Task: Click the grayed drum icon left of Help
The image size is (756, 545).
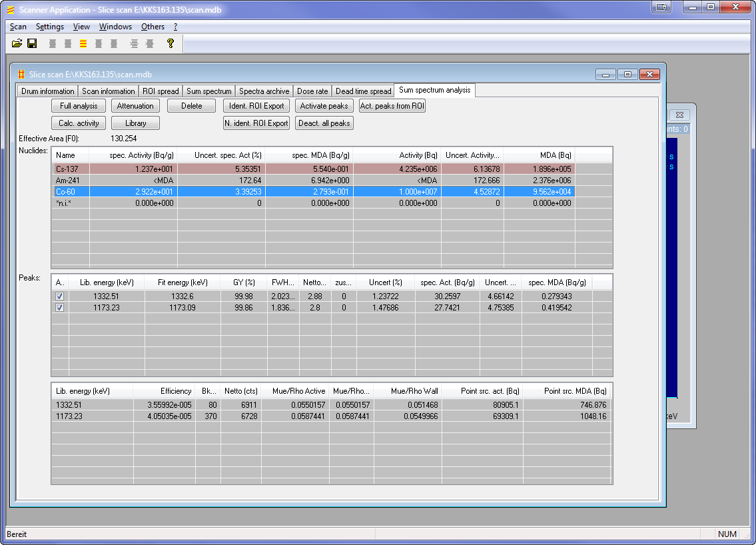Action: coord(149,44)
